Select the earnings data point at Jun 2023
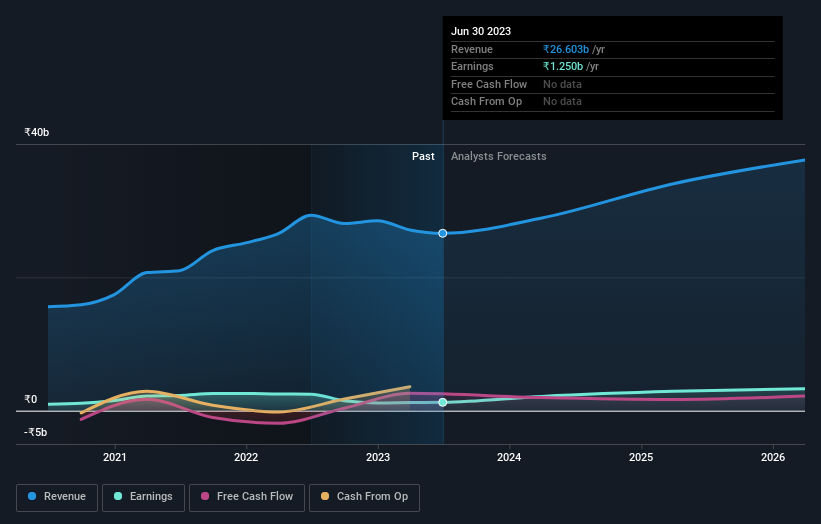This screenshot has height=524, width=821. click(443, 402)
